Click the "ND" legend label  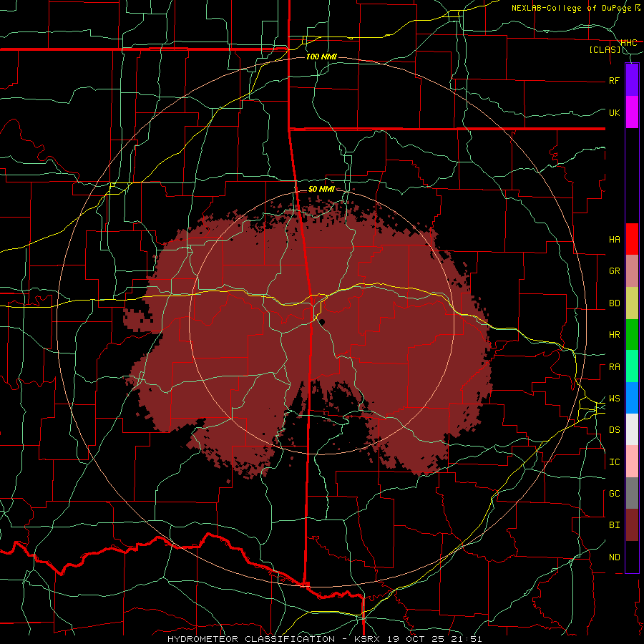pos(614,557)
